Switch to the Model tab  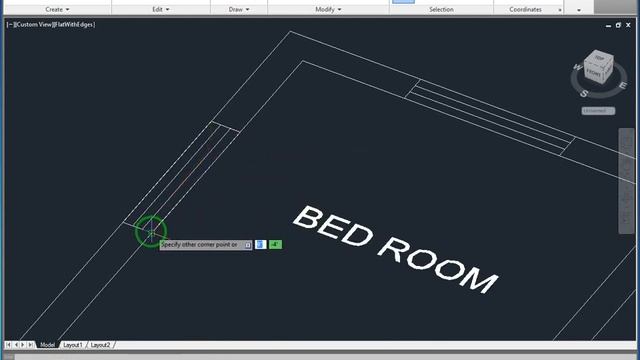[x=47, y=345]
